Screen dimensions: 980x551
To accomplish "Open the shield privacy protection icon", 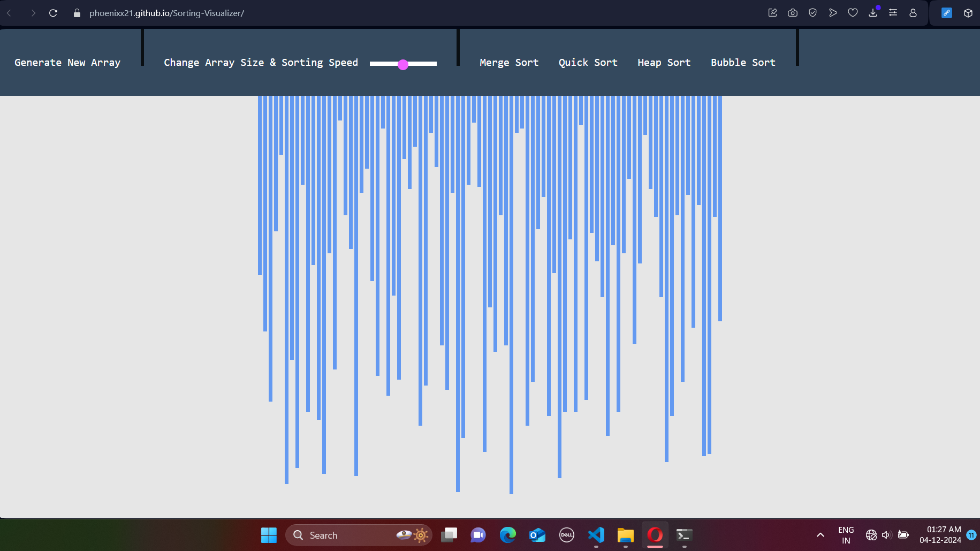I will coord(812,13).
